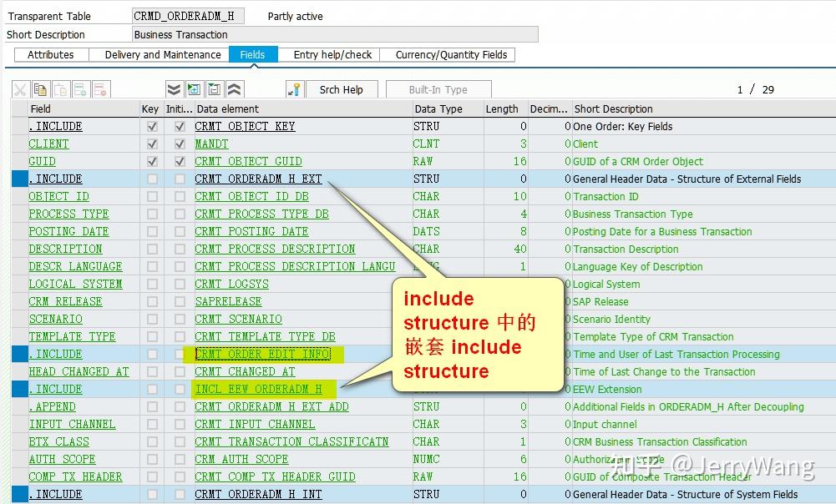Image resolution: width=836 pixels, height=504 pixels.
Task: Expand the CRMT_ORDER_EDIT_INFO nested include
Action: point(262,354)
